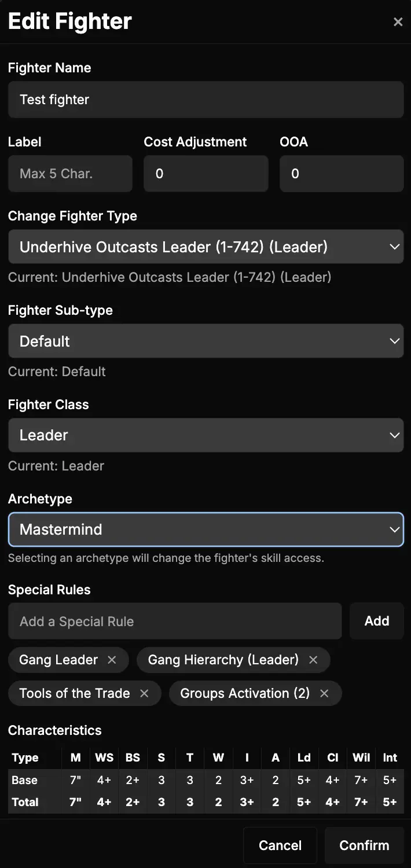
Task: Click the Tools of the Trade tag
Action: [x=75, y=693]
